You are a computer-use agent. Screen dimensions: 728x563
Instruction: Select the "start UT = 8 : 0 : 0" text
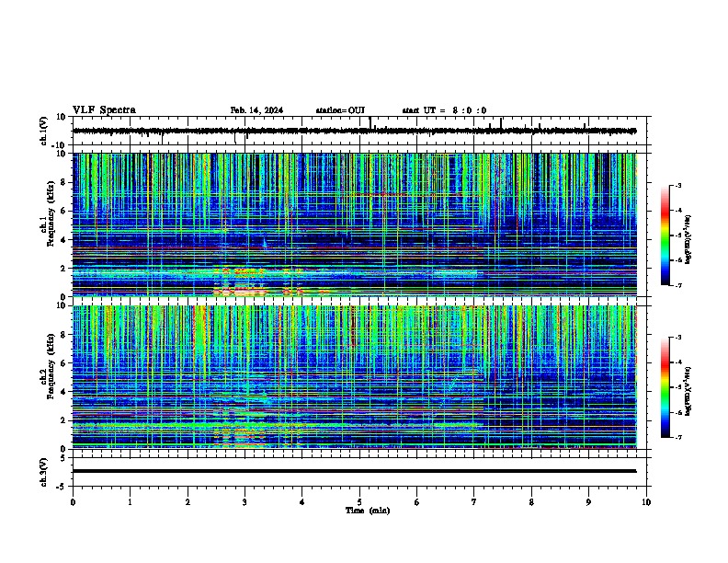tap(444, 110)
